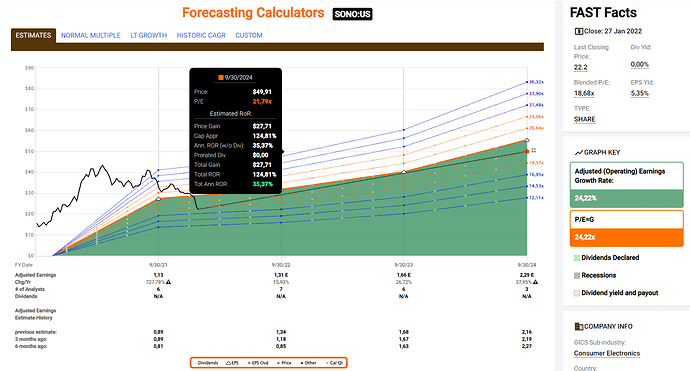The height and width of the screenshot is (371, 690).
Task: Click the Tot Ann ROR 35,37% green value
Action: tap(263, 184)
